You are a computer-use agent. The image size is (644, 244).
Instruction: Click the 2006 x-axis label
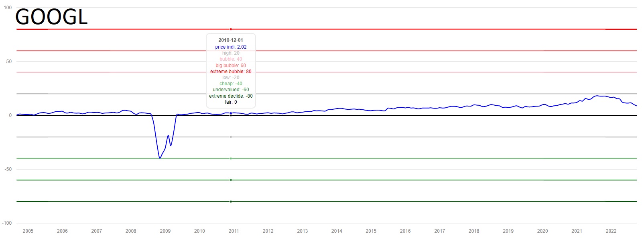(62, 231)
